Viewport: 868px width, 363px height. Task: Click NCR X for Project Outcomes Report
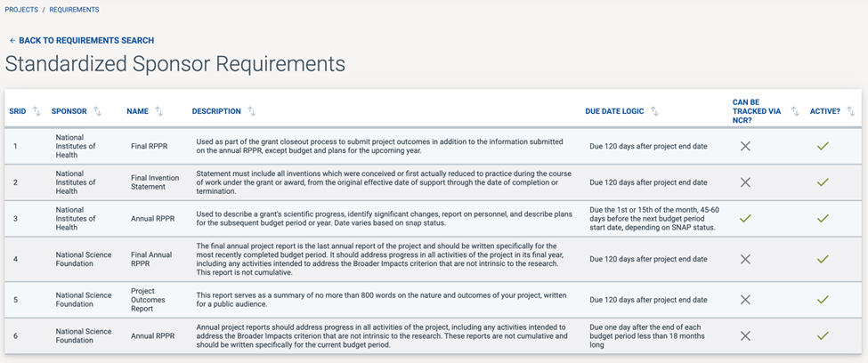(x=745, y=300)
